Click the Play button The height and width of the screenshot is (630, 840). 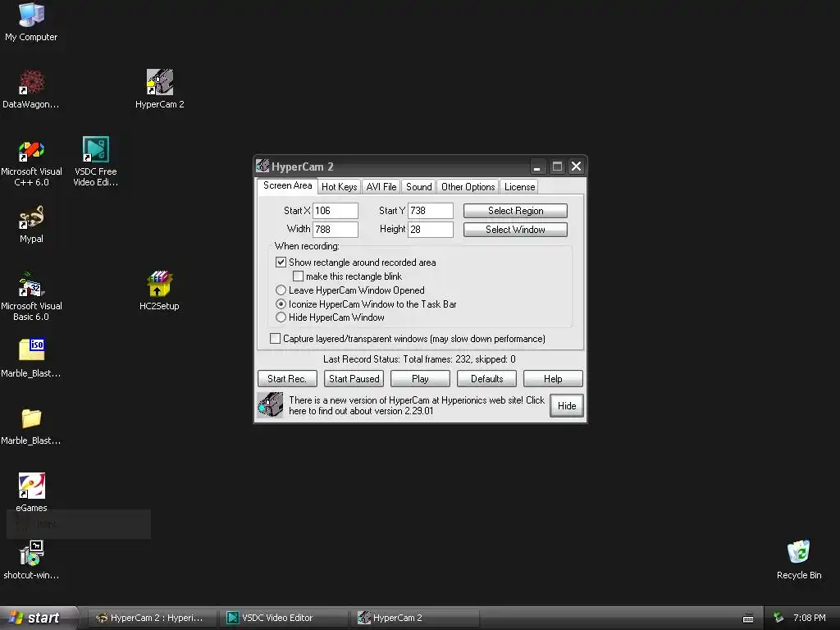pos(420,379)
